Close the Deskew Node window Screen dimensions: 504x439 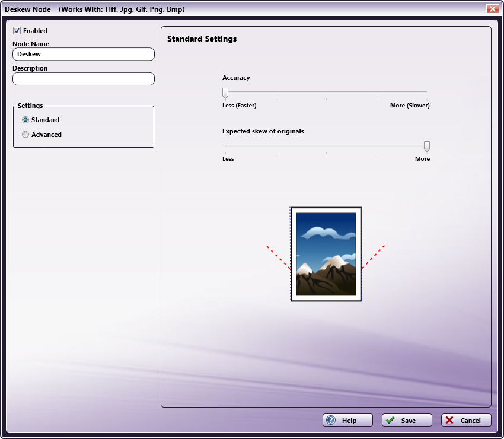click(492, 9)
